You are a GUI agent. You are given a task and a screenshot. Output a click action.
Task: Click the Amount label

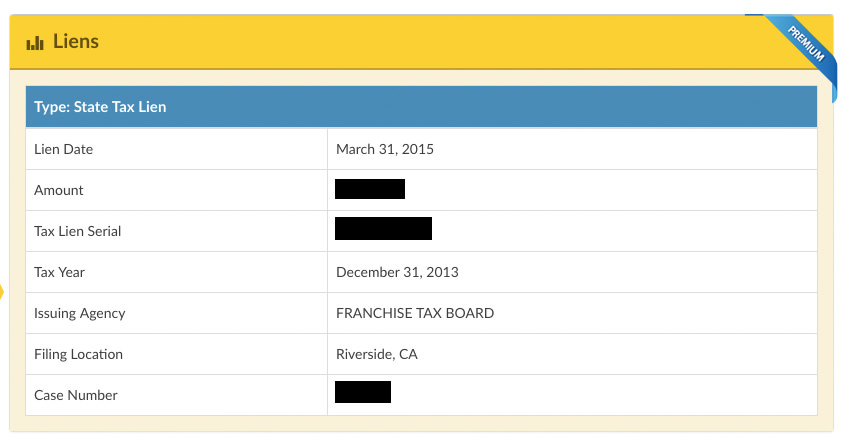59,190
